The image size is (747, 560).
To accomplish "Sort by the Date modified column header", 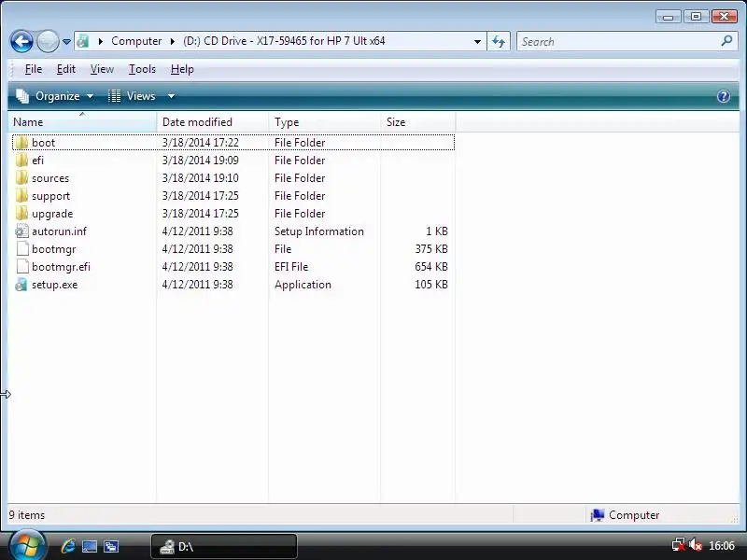I will [x=213, y=122].
